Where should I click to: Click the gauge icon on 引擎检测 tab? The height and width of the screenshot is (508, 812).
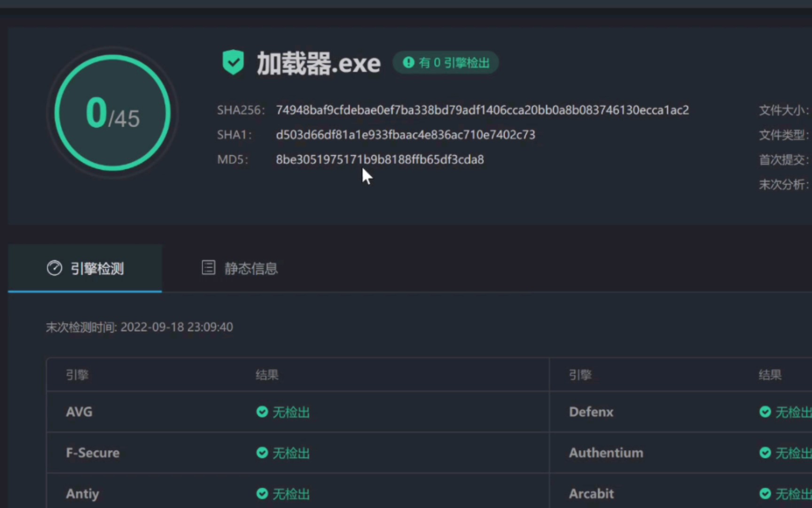point(55,268)
